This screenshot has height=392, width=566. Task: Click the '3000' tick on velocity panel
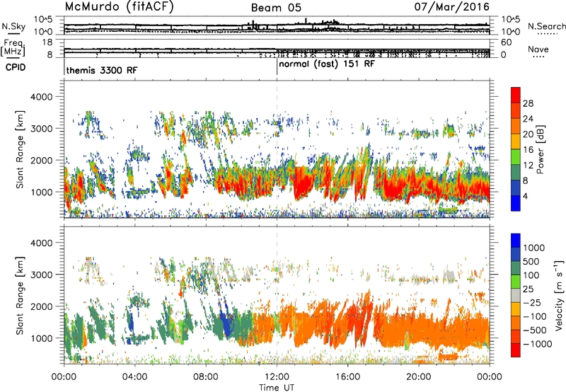(42, 275)
